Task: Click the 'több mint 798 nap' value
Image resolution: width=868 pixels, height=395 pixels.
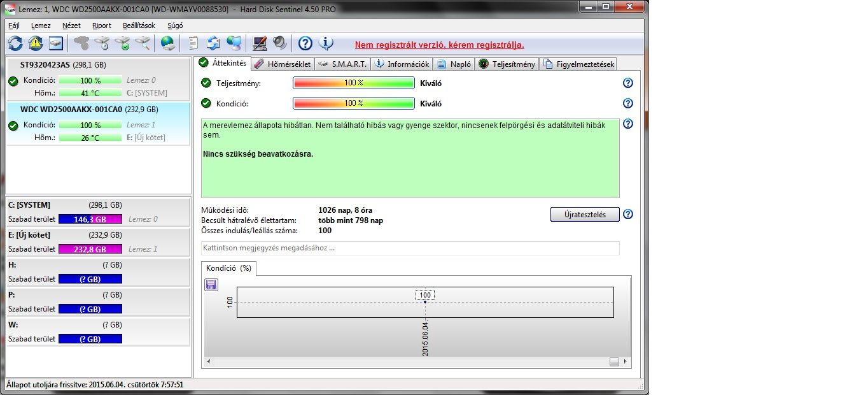Action: click(351, 220)
